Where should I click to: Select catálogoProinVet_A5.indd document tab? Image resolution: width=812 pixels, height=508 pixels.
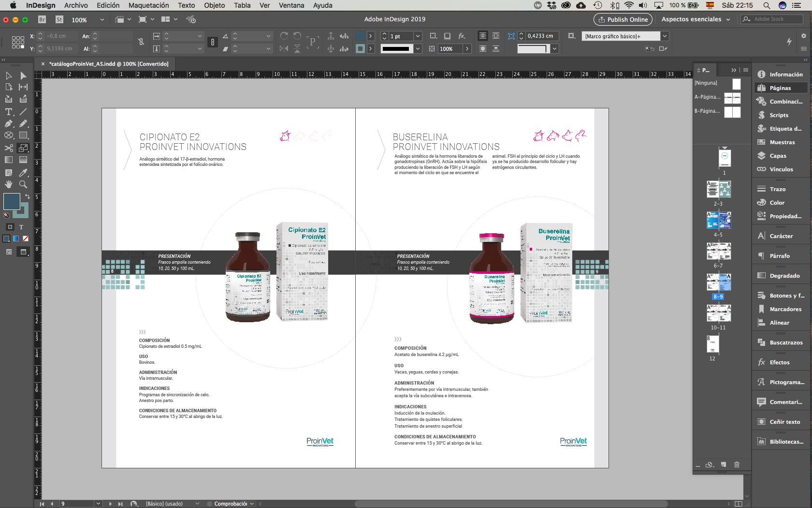108,64
